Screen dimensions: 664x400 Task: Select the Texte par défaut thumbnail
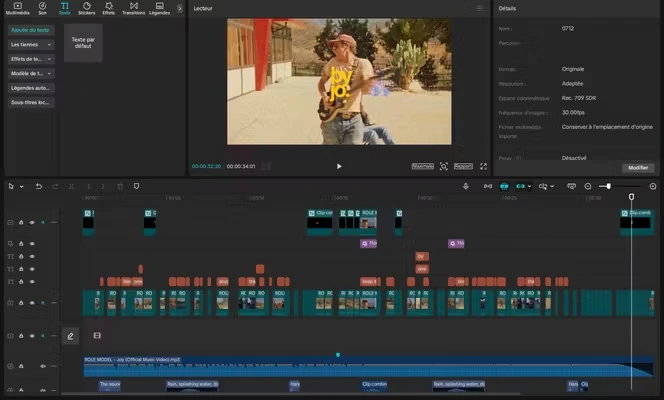(x=83, y=43)
